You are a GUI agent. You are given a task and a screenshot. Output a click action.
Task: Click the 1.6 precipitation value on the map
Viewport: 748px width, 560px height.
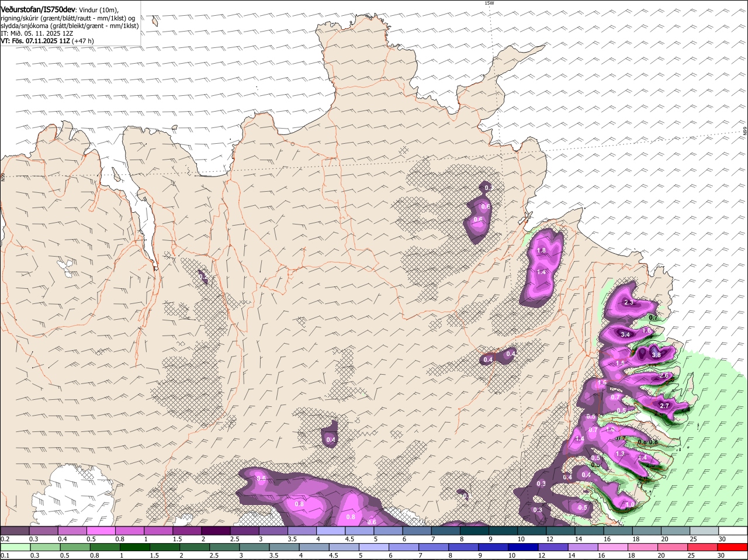pos(646,330)
